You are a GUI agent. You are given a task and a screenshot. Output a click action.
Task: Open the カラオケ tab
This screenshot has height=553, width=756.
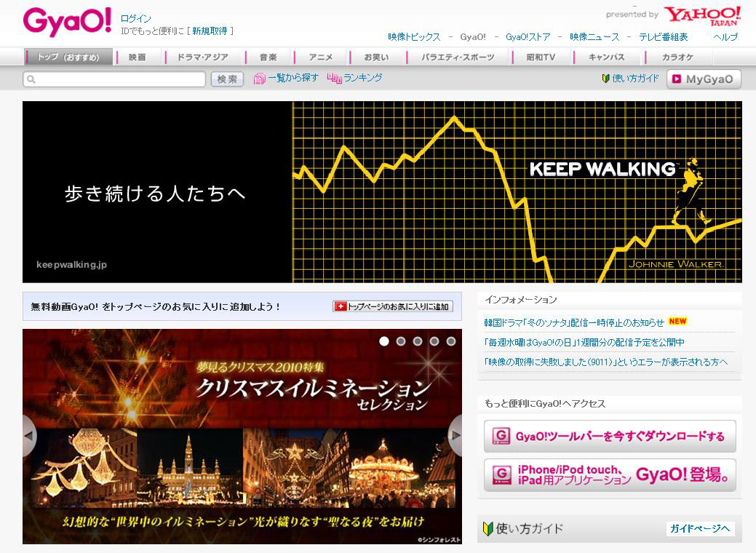coord(678,57)
